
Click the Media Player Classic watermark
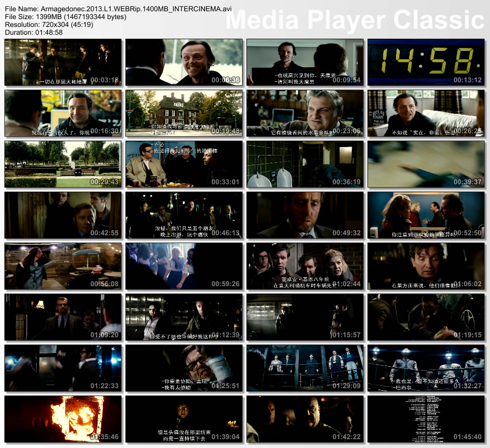pos(354,20)
